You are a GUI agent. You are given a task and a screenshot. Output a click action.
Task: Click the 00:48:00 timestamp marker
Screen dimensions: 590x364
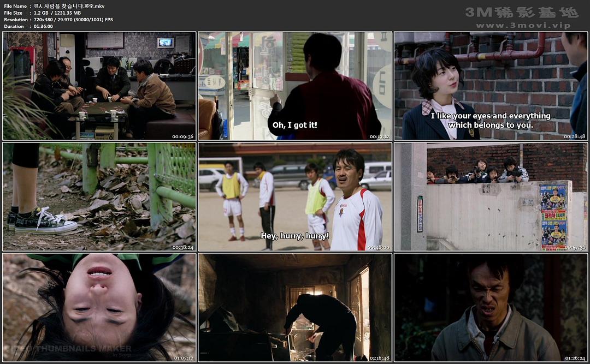(x=378, y=247)
